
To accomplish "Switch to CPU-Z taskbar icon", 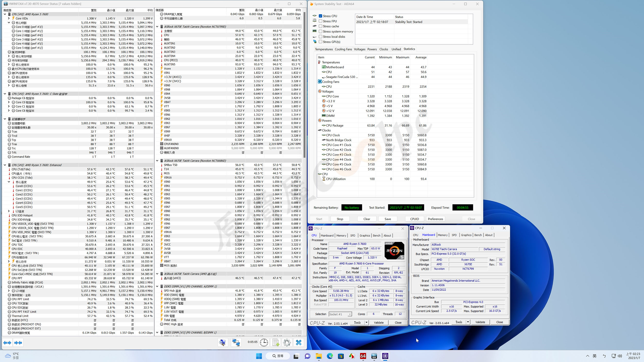I will click(x=385, y=356).
